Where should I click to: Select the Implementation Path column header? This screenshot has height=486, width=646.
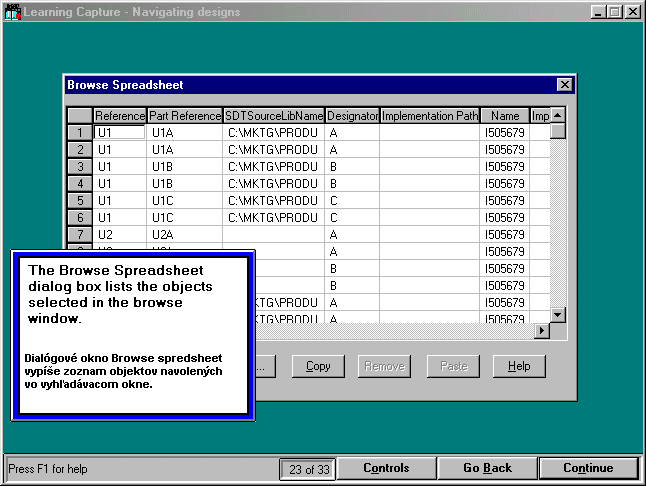pos(430,116)
